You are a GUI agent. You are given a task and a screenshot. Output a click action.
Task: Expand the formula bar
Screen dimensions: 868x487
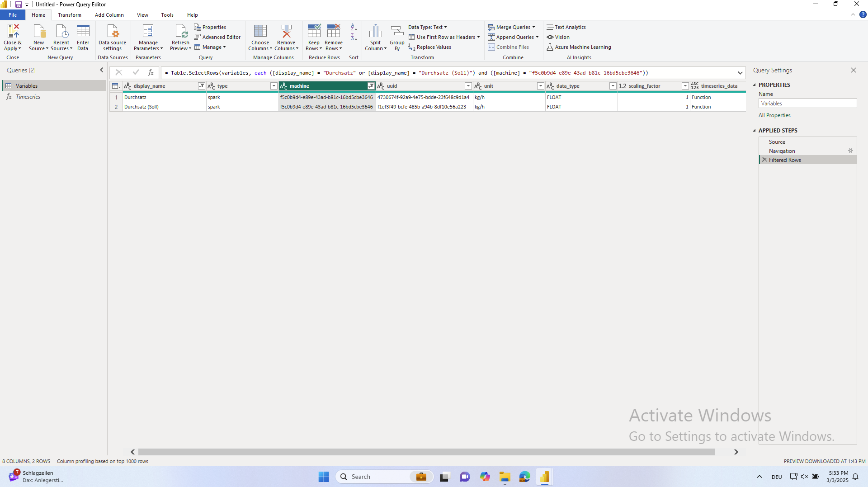point(740,73)
